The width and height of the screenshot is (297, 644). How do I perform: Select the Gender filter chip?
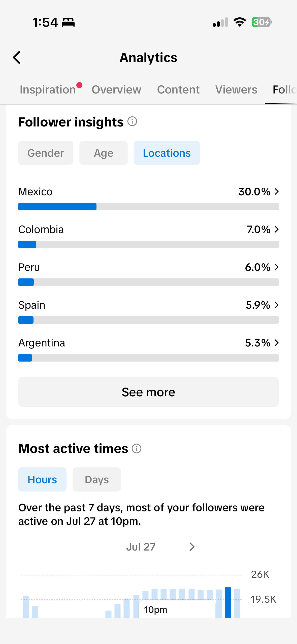click(x=46, y=153)
